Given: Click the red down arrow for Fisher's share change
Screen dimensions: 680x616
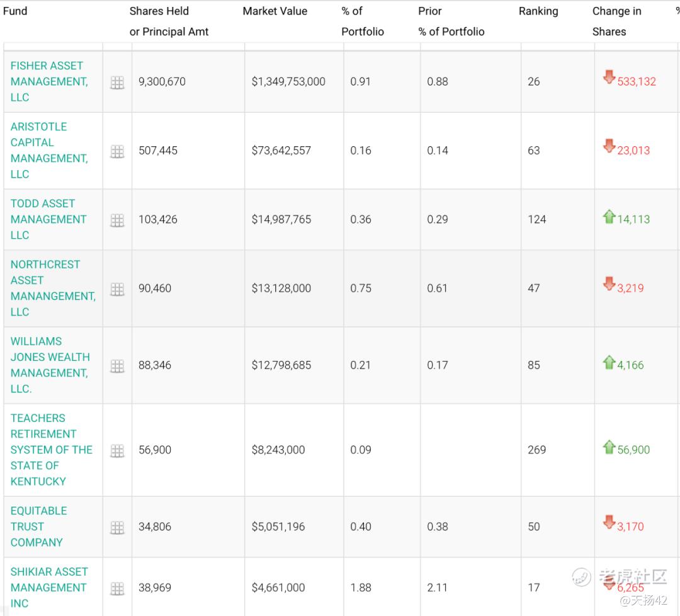Looking at the screenshot, I should point(609,77).
